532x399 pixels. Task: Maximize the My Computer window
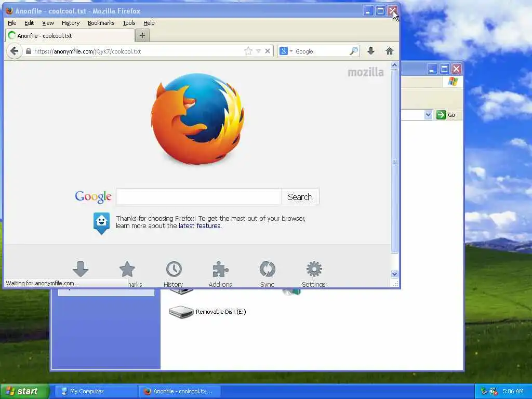[x=444, y=69]
